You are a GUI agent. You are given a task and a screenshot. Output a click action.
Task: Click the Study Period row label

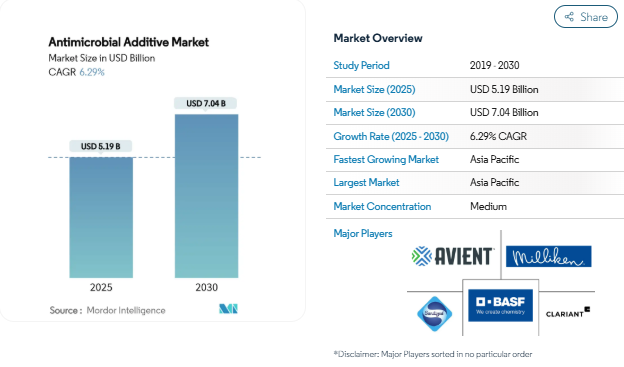[361, 65]
